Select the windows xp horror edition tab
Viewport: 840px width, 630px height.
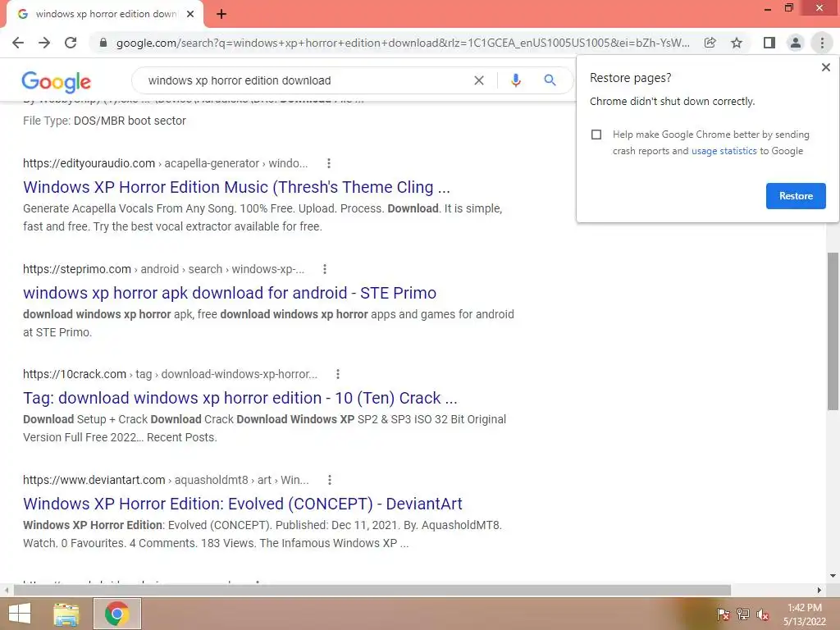point(106,14)
